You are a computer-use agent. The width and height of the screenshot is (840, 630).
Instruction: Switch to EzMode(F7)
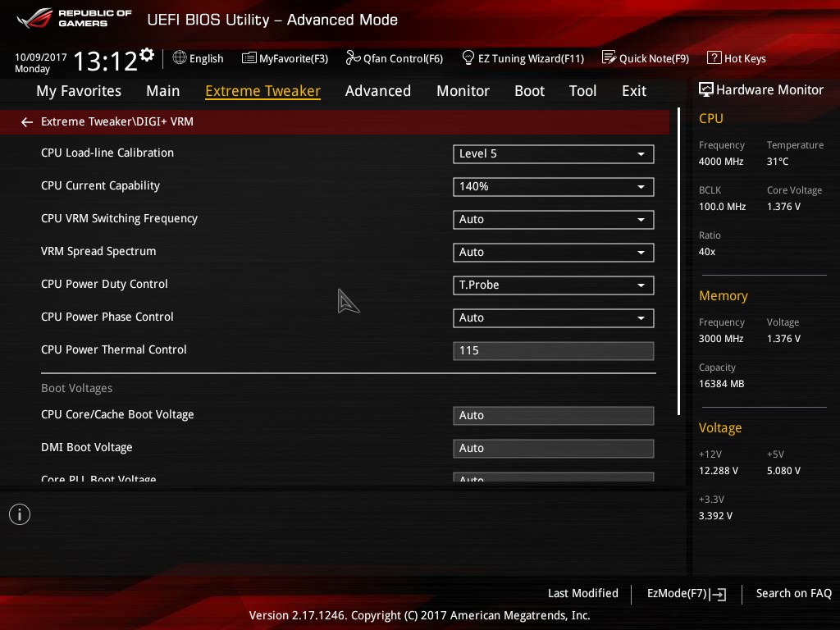pyautogui.click(x=677, y=594)
